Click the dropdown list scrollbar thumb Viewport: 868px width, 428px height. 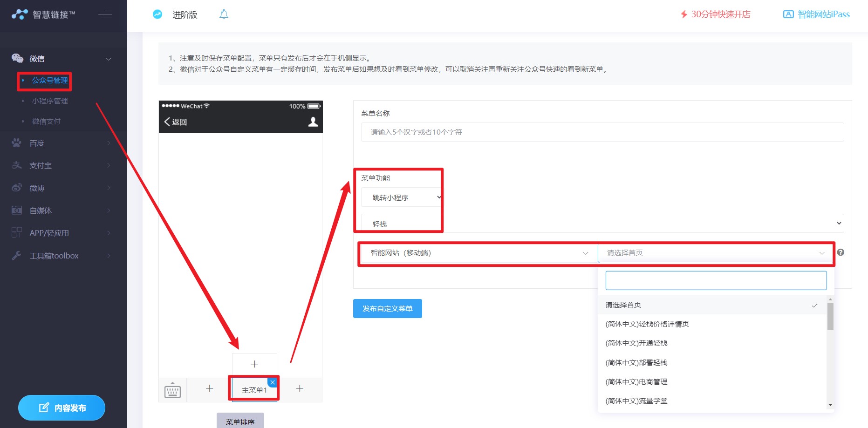pos(830,317)
